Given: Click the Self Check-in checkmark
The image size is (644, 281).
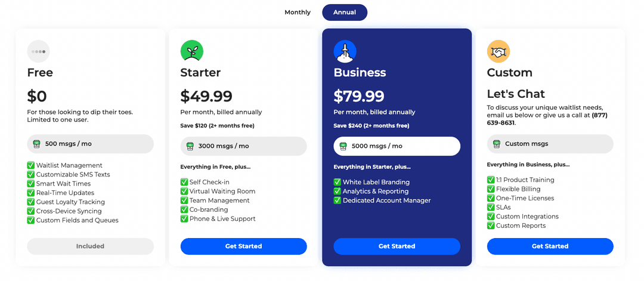Looking at the screenshot, I should coord(184,182).
